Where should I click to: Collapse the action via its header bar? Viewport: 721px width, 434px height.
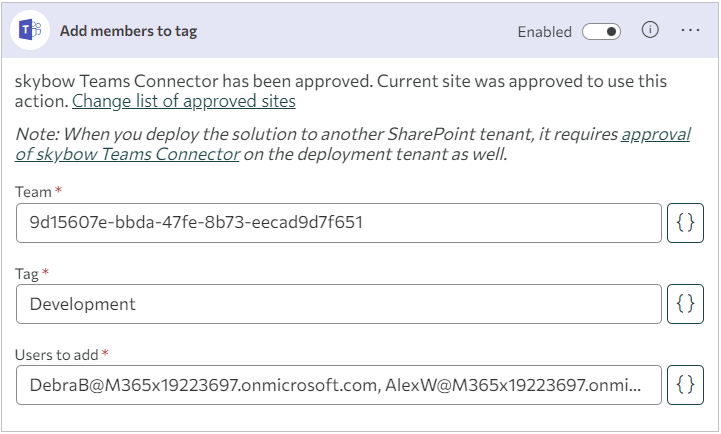coord(360,30)
